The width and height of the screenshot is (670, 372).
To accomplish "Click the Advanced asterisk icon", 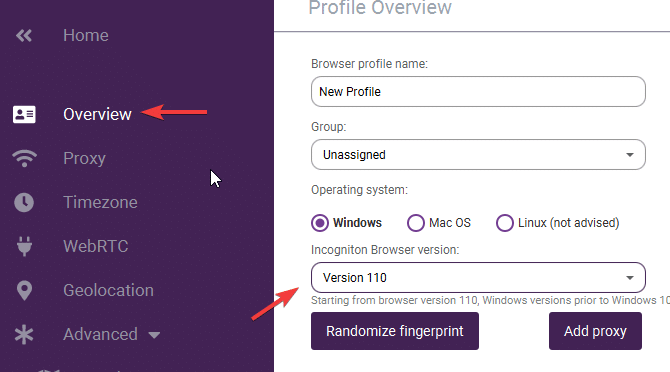I will tap(24, 334).
